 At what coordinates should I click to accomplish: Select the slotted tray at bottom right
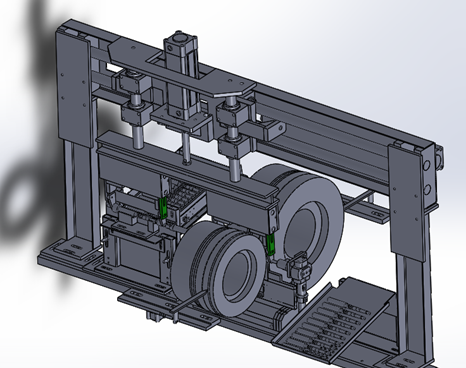[335, 319]
